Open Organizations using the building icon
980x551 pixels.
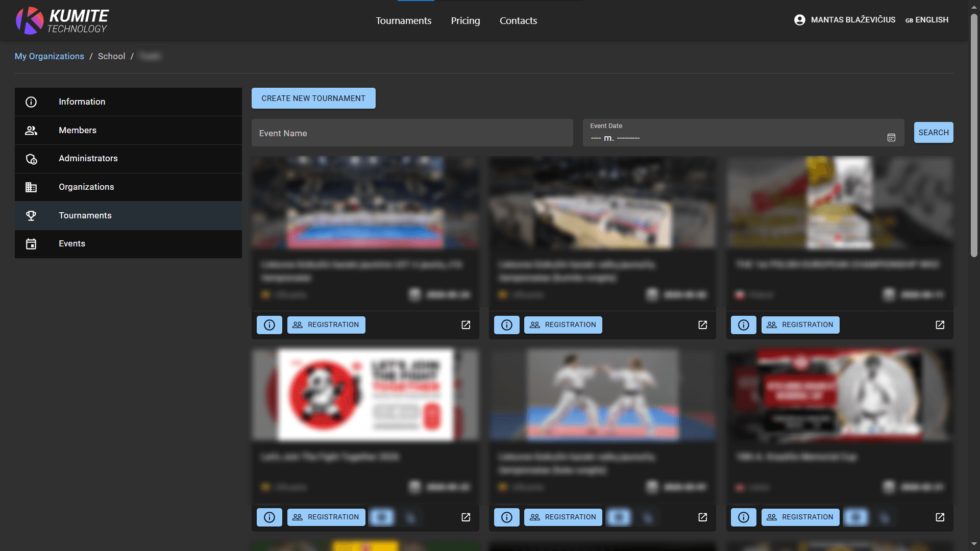31,187
